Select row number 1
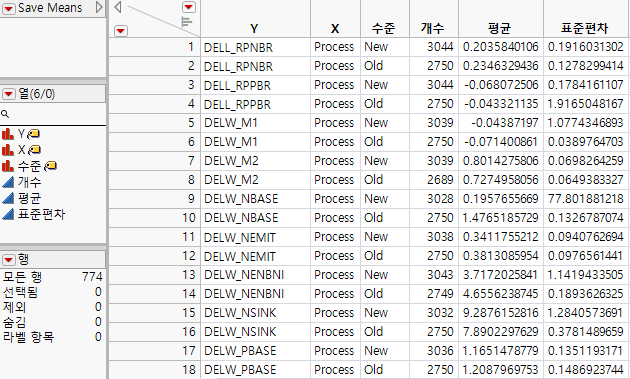 pos(154,47)
